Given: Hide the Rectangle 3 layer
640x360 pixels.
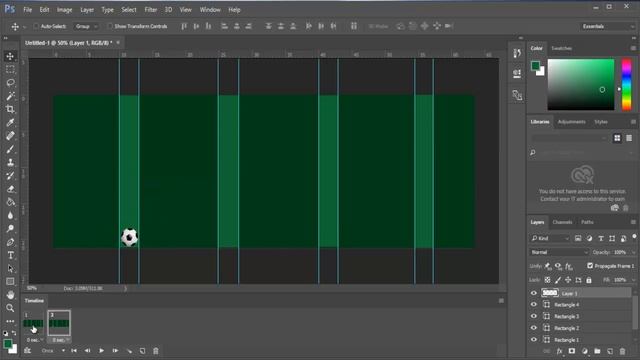Looking at the screenshot, I should click(x=533, y=316).
